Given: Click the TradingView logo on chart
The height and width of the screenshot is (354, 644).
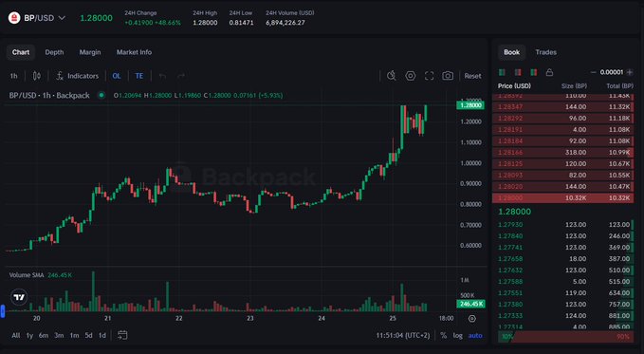Looking at the screenshot, I should pos(19,297).
